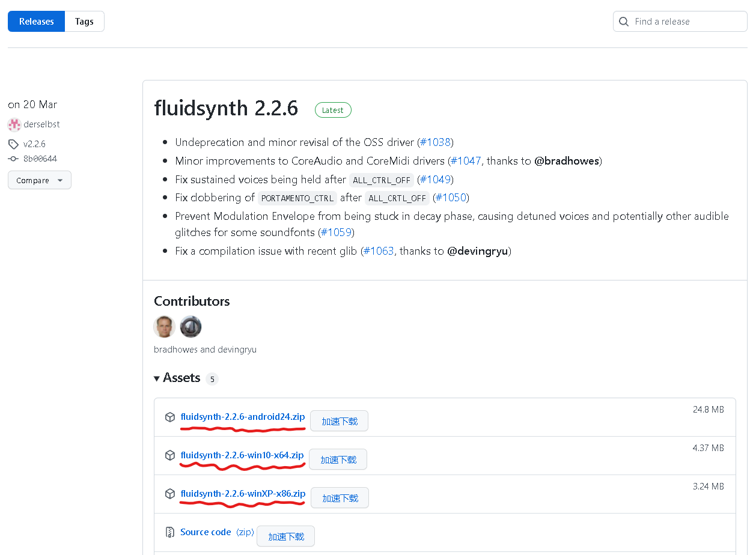Click accelerated download button for Source code zip
756x555 pixels.
(x=285, y=536)
